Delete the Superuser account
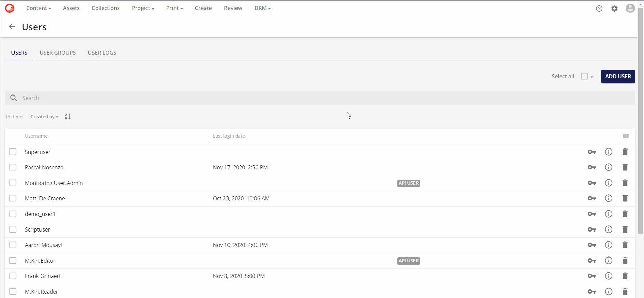 [625, 152]
